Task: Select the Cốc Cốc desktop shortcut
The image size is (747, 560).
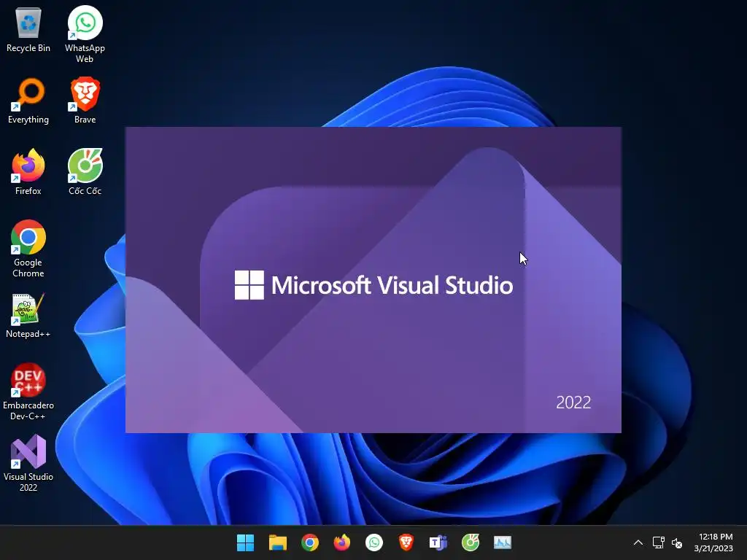Action: (85, 172)
